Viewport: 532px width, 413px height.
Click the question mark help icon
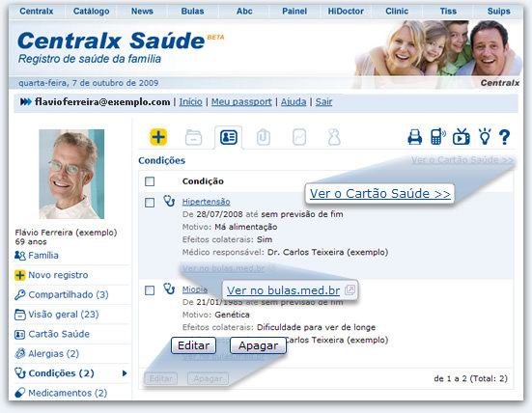coord(505,137)
